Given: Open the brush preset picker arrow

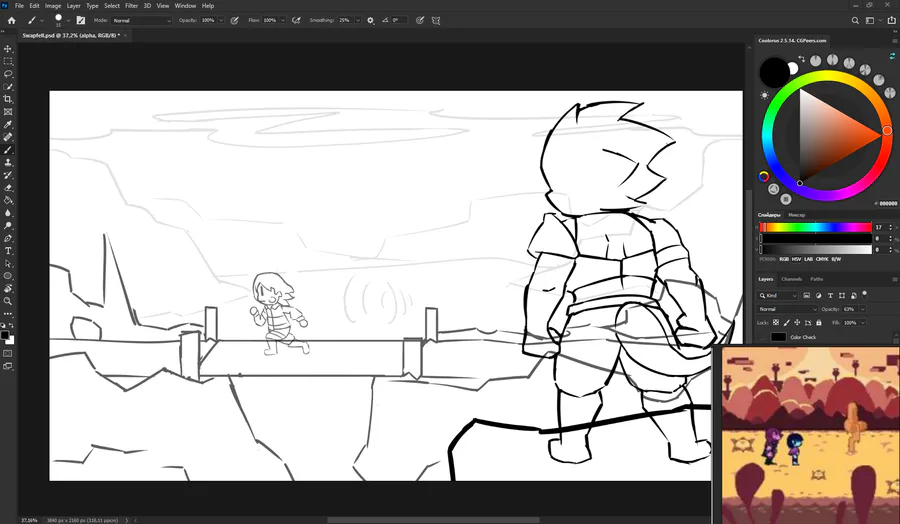Looking at the screenshot, I should point(68,20).
